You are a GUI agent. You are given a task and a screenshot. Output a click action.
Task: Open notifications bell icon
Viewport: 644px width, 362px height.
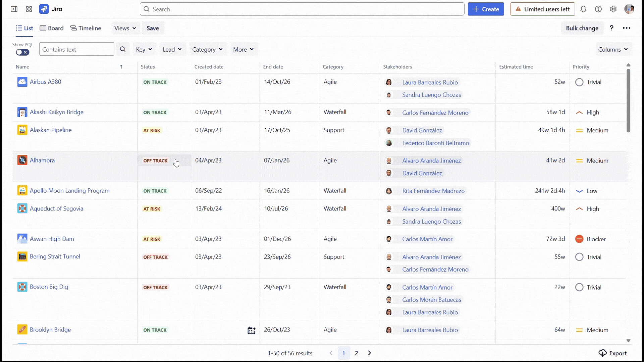tap(583, 9)
